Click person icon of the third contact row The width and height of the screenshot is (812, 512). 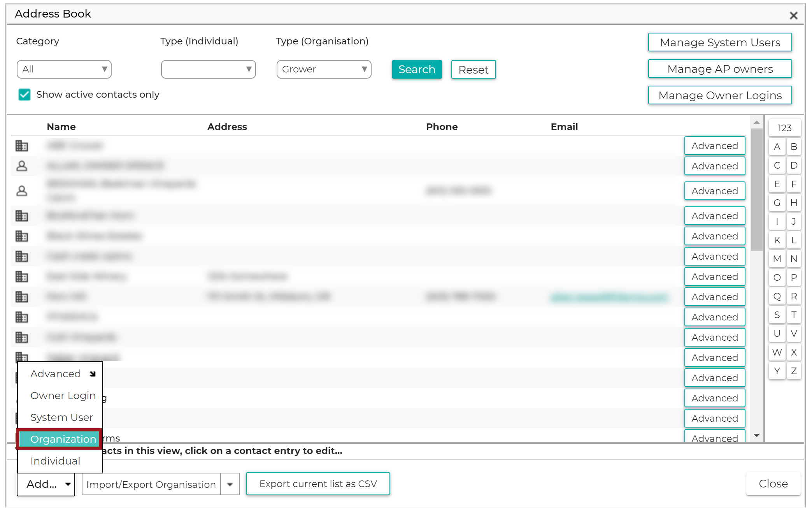(22, 191)
